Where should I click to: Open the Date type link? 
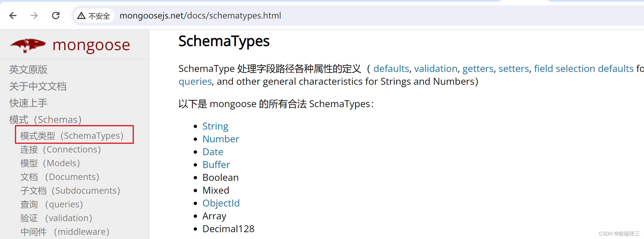(x=213, y=152)
